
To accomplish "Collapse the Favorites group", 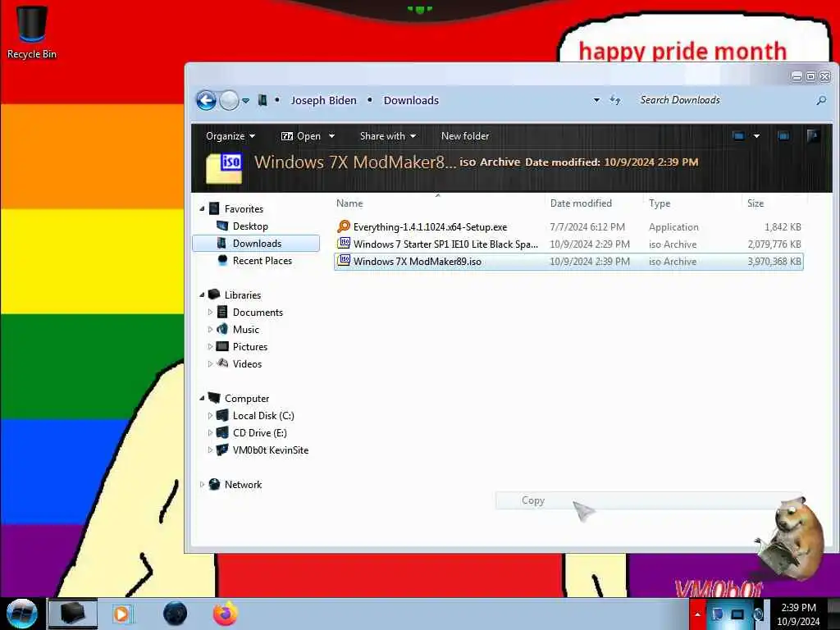I will point(202,208).
